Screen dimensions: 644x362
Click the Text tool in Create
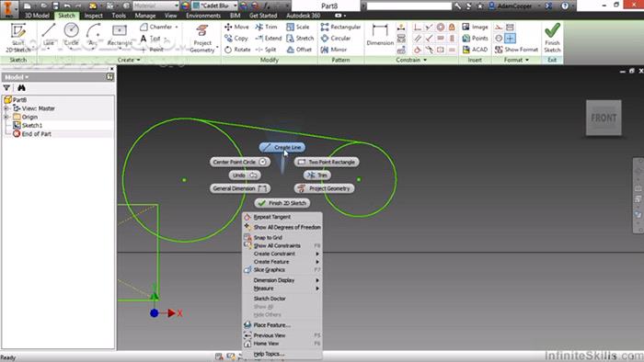click(150, 39)
